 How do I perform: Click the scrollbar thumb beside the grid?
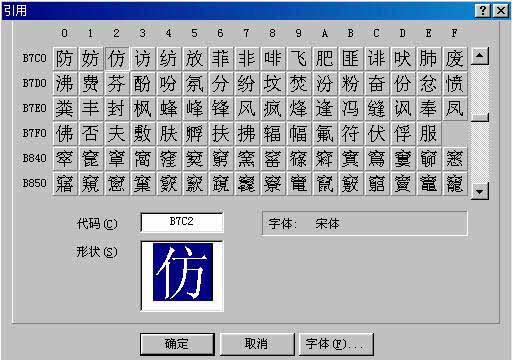click(480, 117)
